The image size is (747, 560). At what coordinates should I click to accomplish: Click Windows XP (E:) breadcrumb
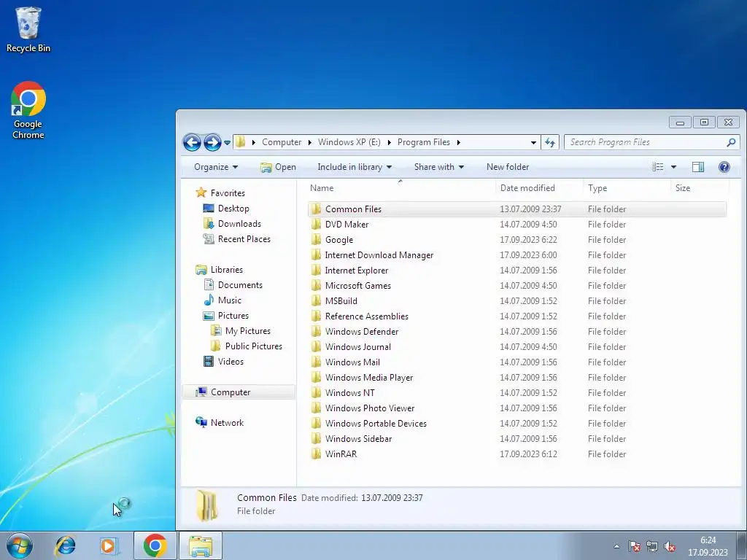pos(349,142)
